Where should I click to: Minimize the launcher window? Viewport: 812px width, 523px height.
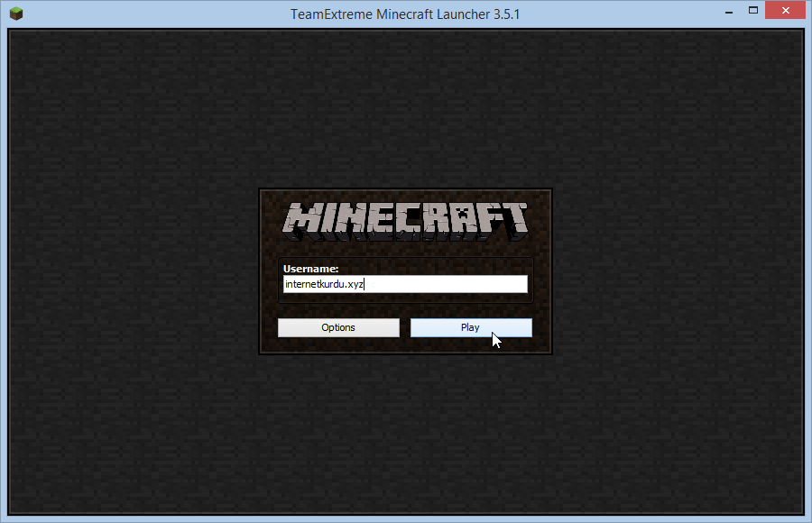tap(729, 11)
